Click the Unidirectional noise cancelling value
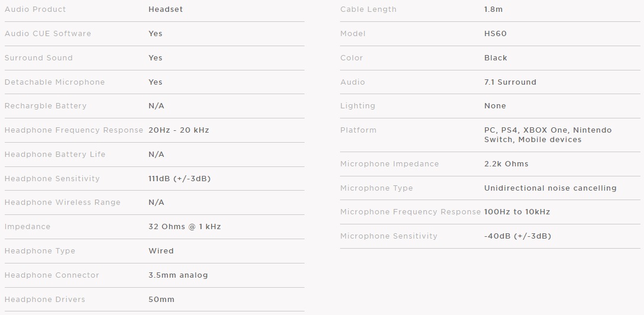The height and width of the screenshot is (315, 644). coord(550,188)
